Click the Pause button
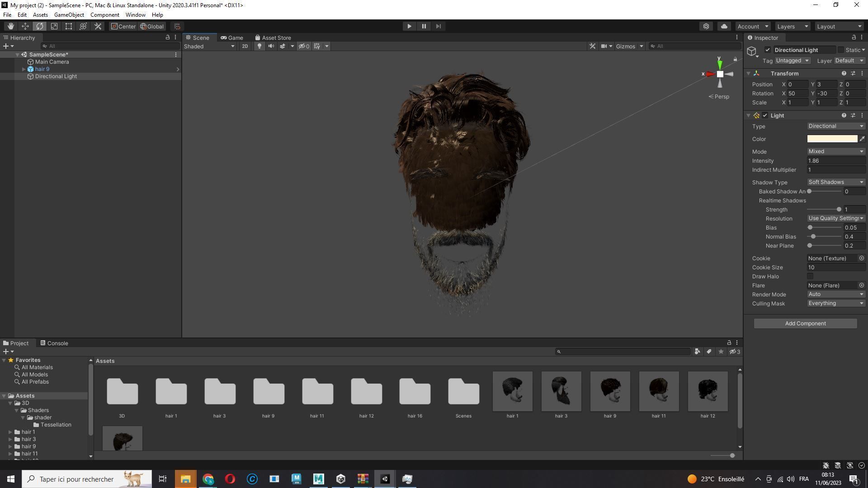868x488 pixels. 424,26
